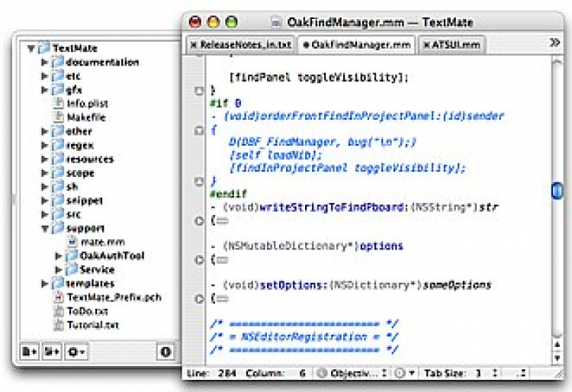The image size is (572, 392).
Task: Select the Info.plist file
Action: coord(87,104)
